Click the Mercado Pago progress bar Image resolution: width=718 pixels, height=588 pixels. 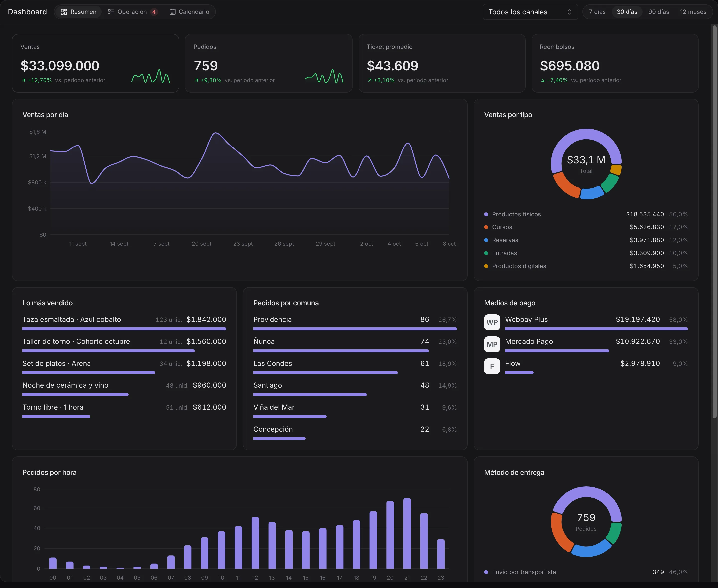557,351
